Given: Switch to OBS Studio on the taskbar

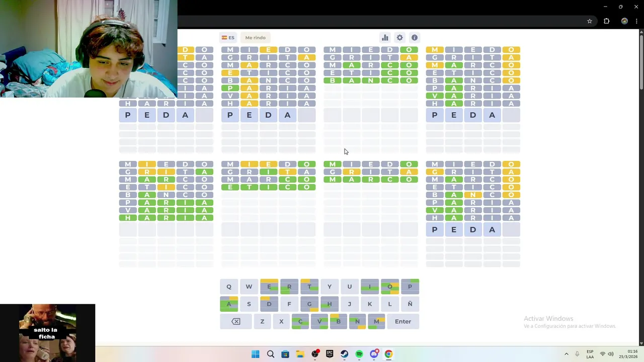Looking at the screenshot, I should (x=315, y=354).
